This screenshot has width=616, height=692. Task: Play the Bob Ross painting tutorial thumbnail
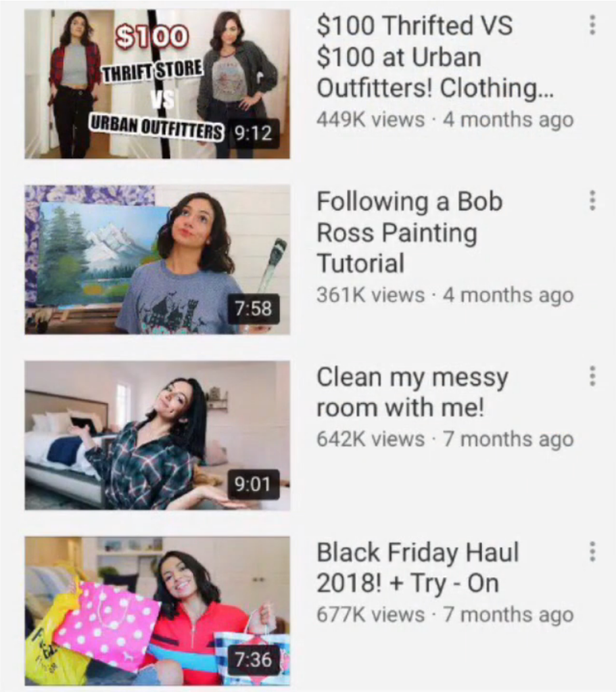click(157, 260)
